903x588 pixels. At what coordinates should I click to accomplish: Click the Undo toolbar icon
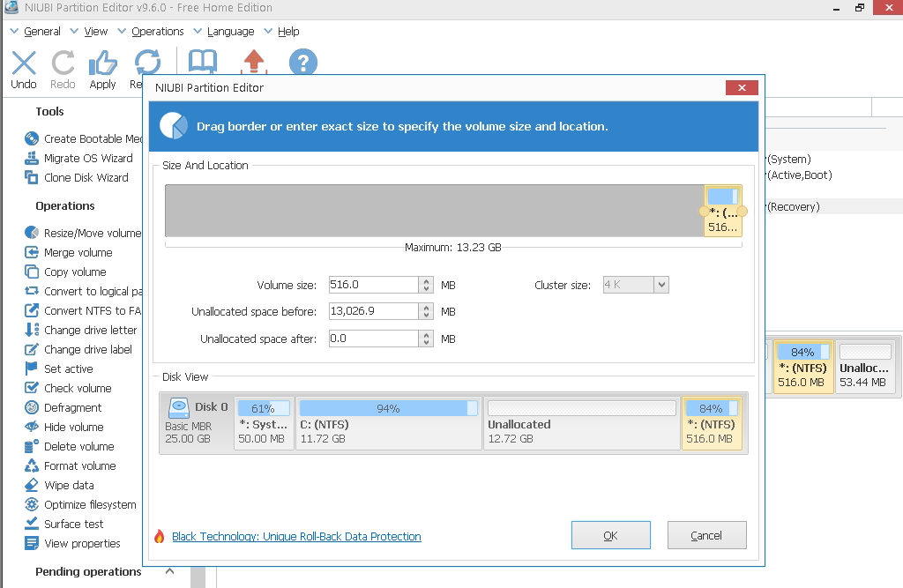(x=24, y=64)
